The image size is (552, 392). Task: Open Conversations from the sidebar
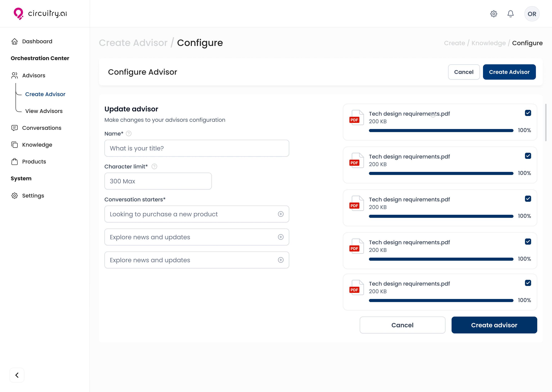[42, 128]
